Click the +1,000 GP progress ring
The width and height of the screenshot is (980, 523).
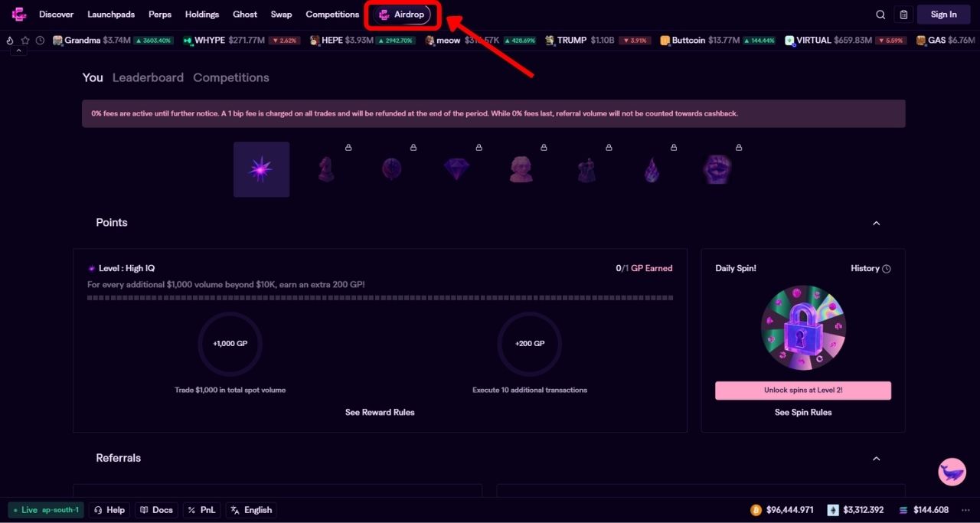pos(230,344)
